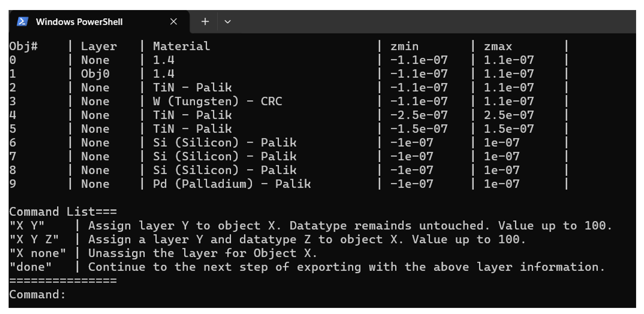Open the terminal profiles dropdown arrow
Viewport: 644px width, 314px height.
(227, 22)
